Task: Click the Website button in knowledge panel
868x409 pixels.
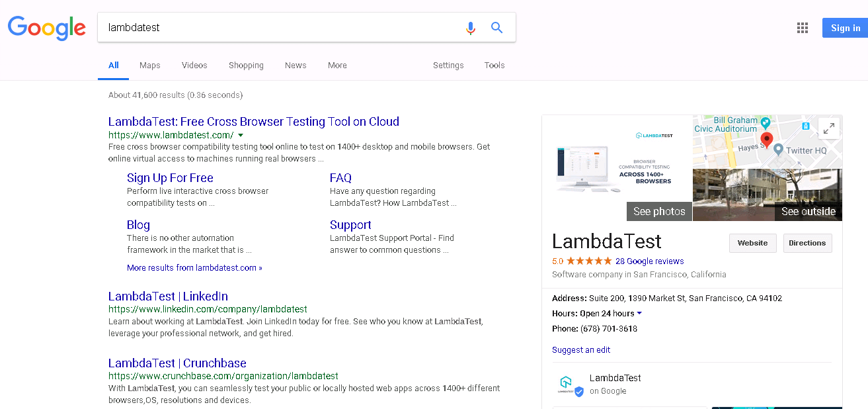Action: 752,243
